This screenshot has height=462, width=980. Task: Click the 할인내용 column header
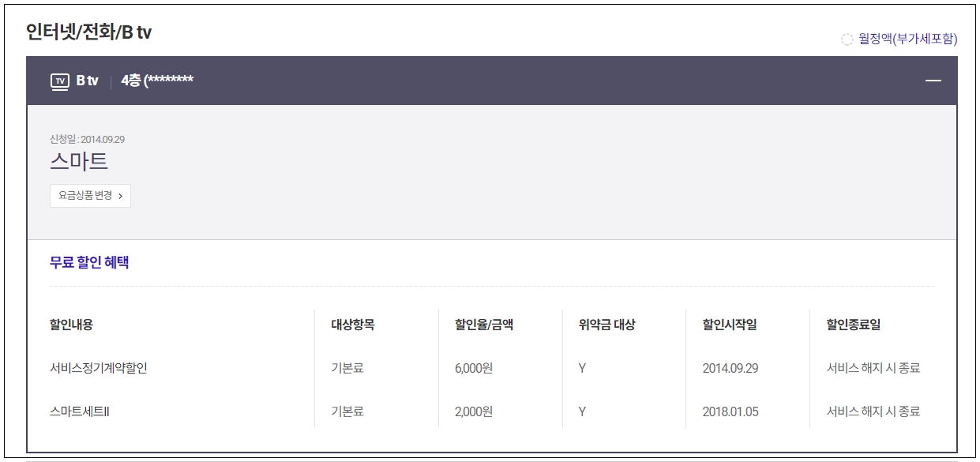pyautogui.click(x=71, y=325)
